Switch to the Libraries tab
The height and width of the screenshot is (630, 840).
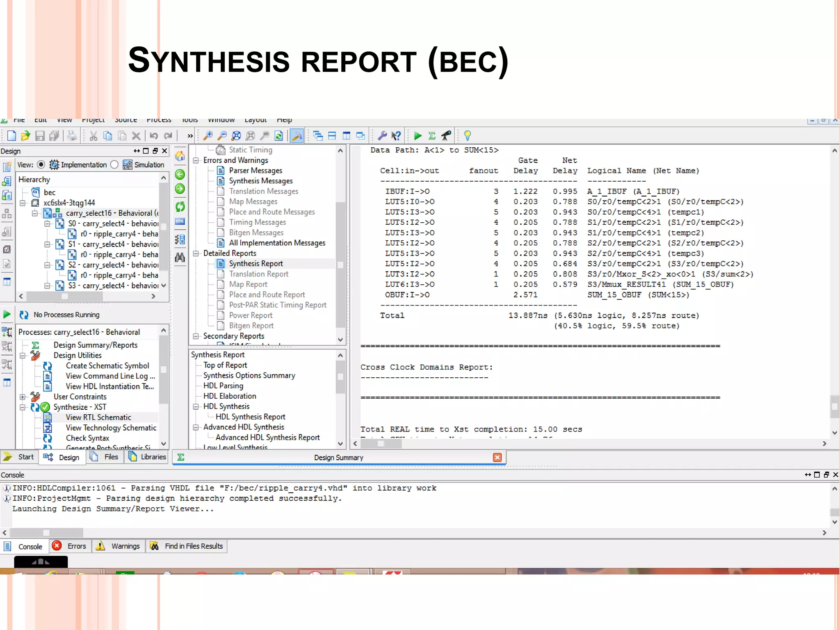(147, 457)
